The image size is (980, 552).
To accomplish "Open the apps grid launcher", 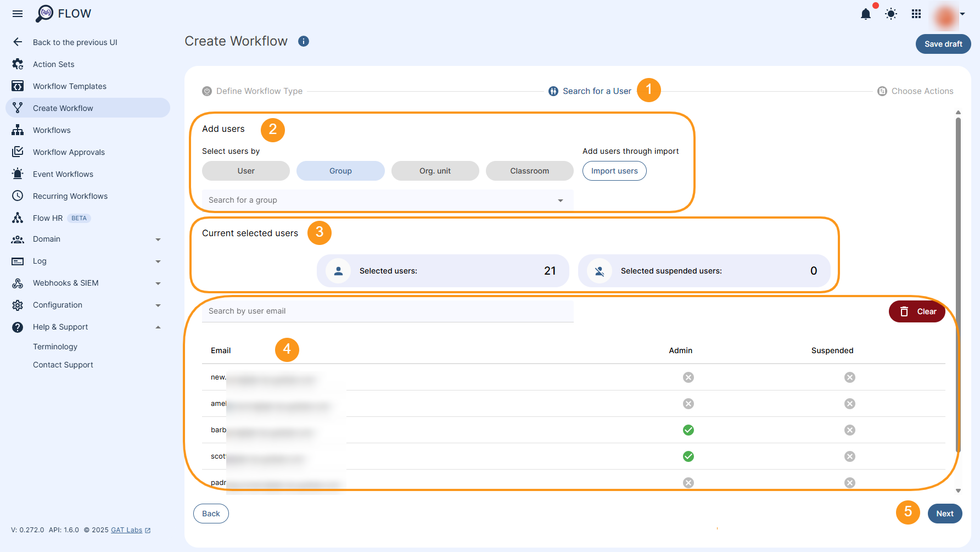I will [x=916, y=14].
